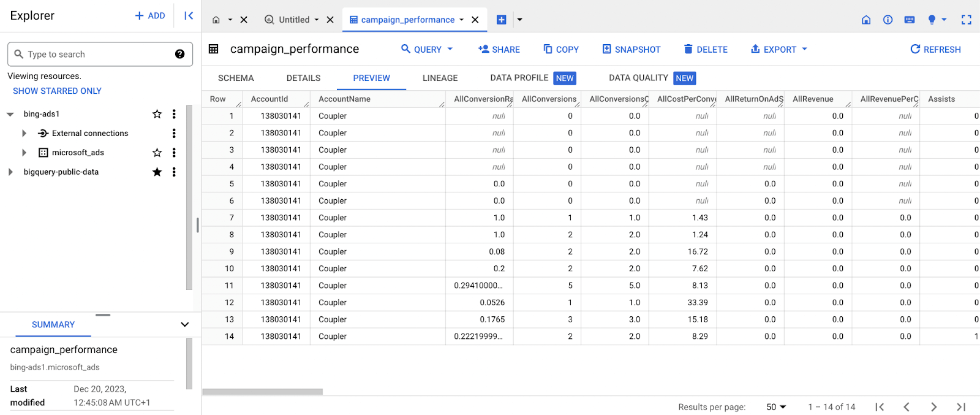980x415 pixels.
Task: Create a new tab with the plus icon
Action: [502, 20]
